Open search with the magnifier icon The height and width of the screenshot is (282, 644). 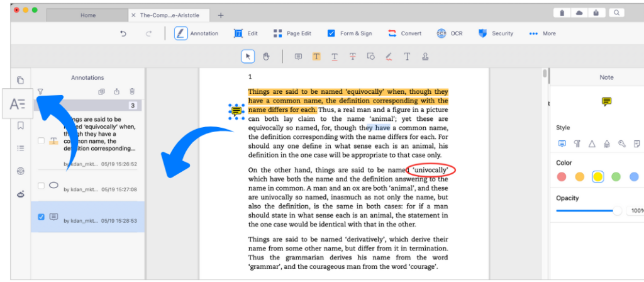coord(616,13)
